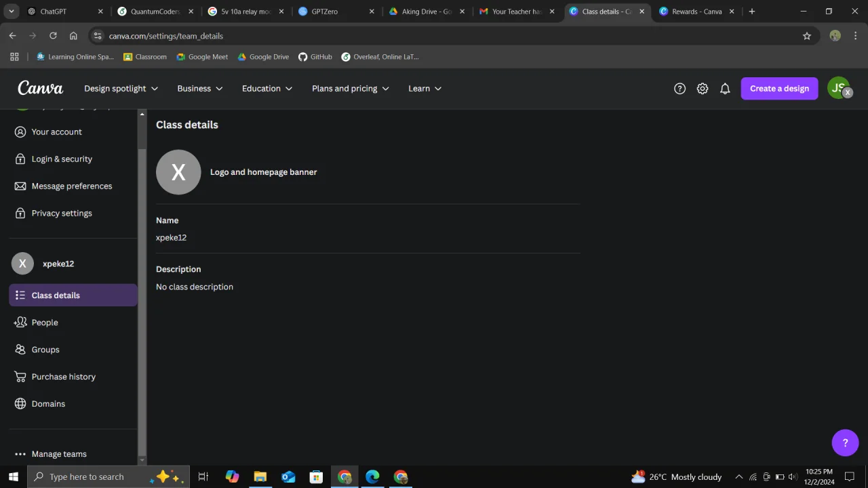Screen dimensions: 868x488
Task: Expand the Learn menu
Action: tap(425, 89)
